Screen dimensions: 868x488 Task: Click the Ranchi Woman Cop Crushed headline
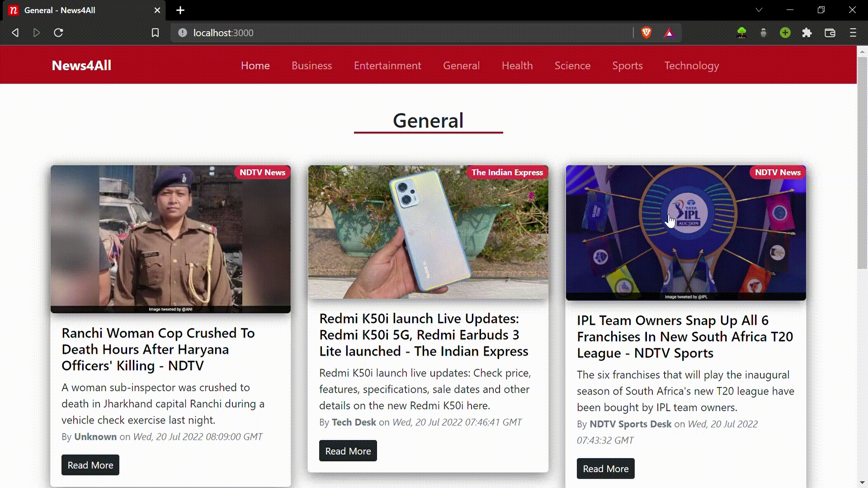click(158, 349)
